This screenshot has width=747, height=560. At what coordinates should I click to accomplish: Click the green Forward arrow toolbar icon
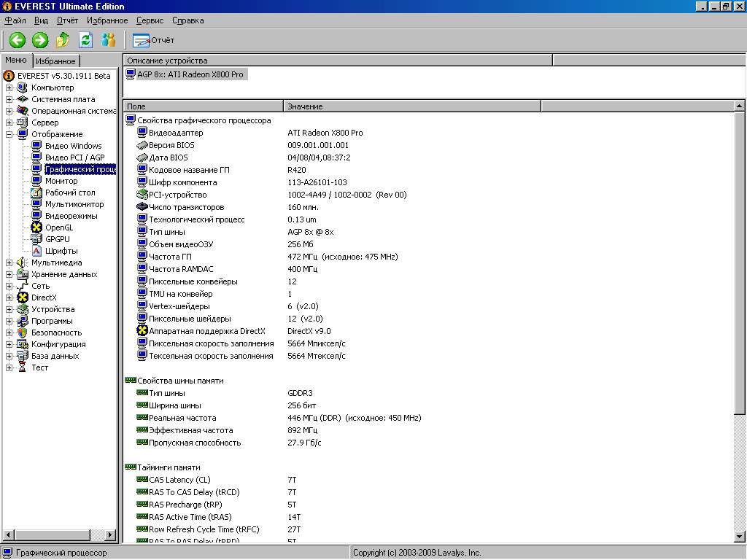(x=40, y=40)
